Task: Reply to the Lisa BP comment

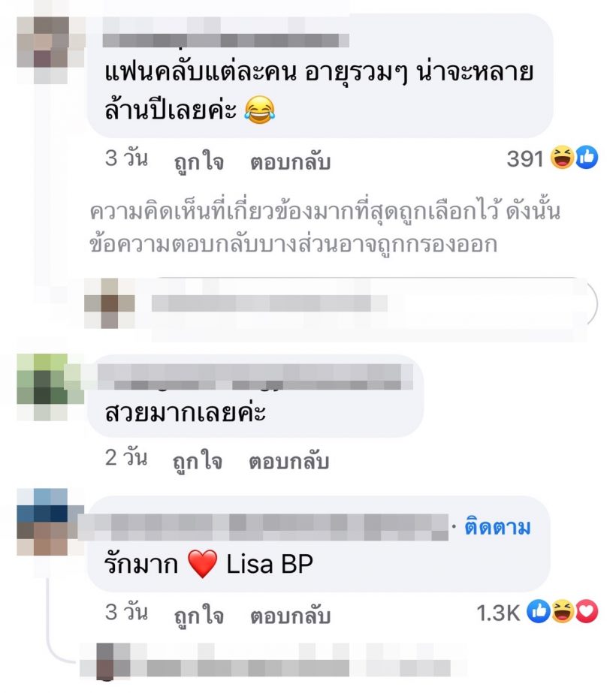Action: (x=291, y=616)
